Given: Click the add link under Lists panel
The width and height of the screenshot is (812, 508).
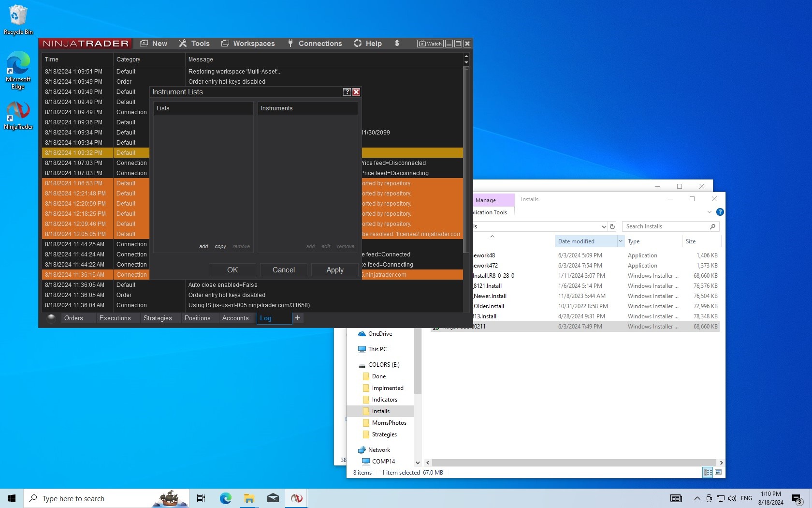Looking at the screenshot, I should (203, 246).
